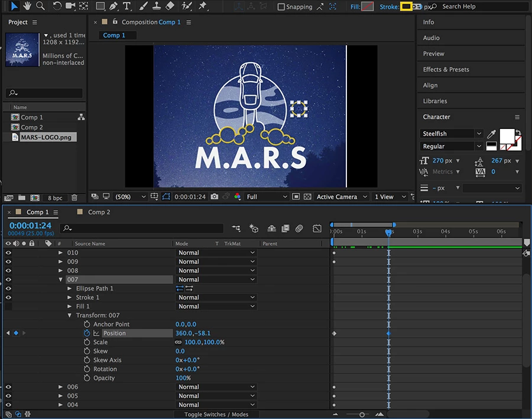Viewport: 532px width, 419px height.
Task: Collapse layer 007 properties
Action: tap(60, 279)
